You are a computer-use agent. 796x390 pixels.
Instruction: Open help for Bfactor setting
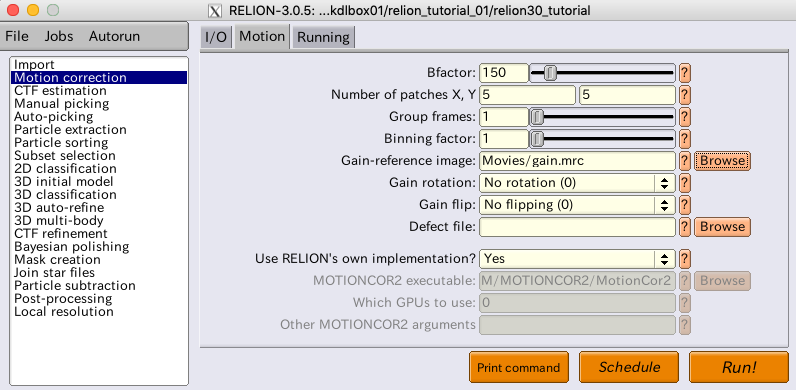click(x=684, y=73)
